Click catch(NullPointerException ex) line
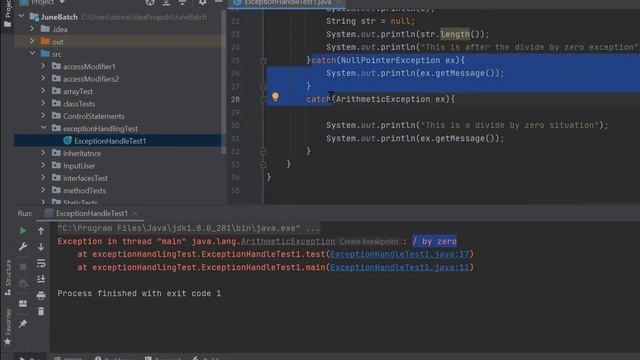Screen dimensions: 640x360 [x=388, y=60]
